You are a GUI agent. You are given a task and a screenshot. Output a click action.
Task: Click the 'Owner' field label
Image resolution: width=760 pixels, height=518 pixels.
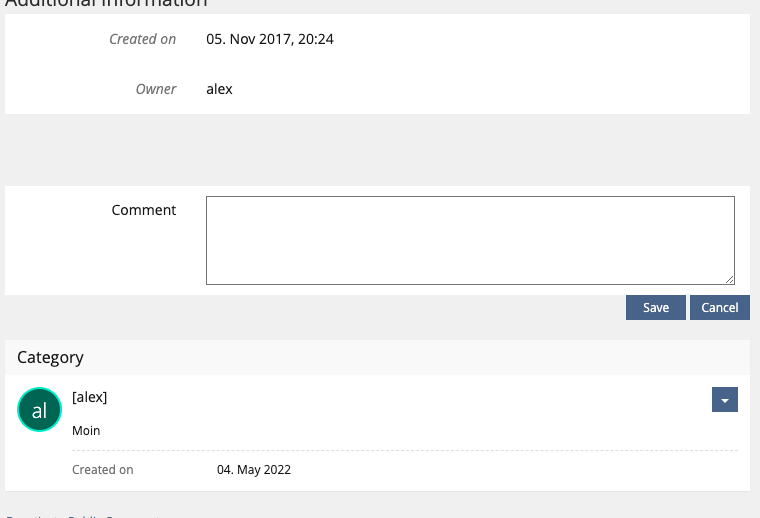[156, 89]
